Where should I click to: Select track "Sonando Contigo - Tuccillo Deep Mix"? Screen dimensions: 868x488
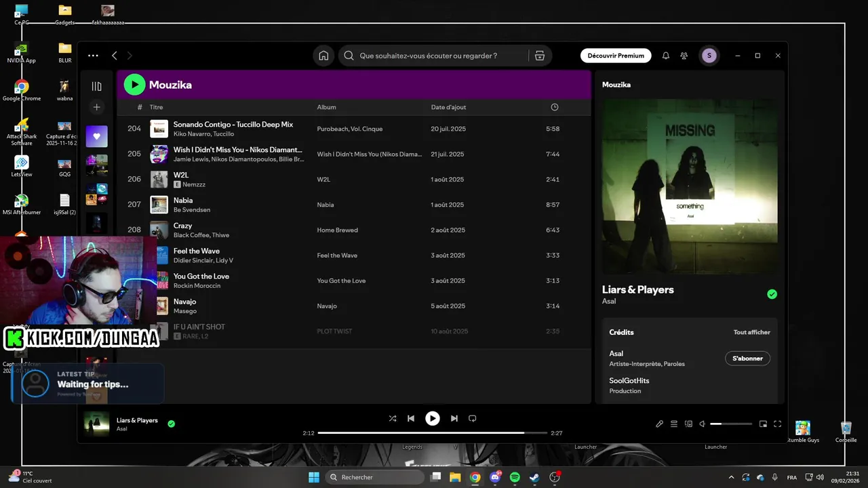coord(233,125)
